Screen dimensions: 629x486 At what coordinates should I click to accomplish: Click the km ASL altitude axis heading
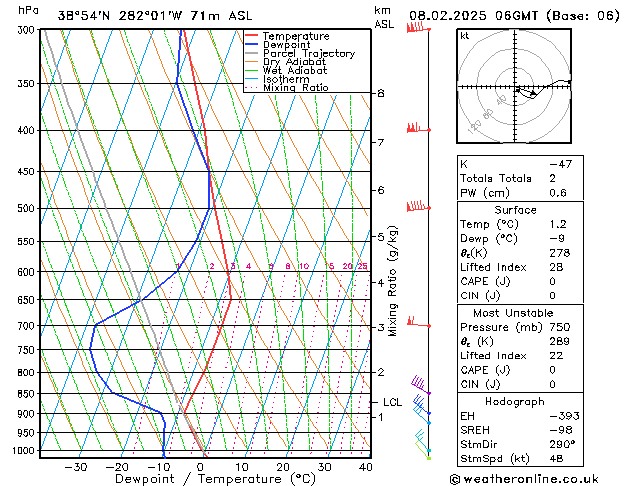point(384,17)
